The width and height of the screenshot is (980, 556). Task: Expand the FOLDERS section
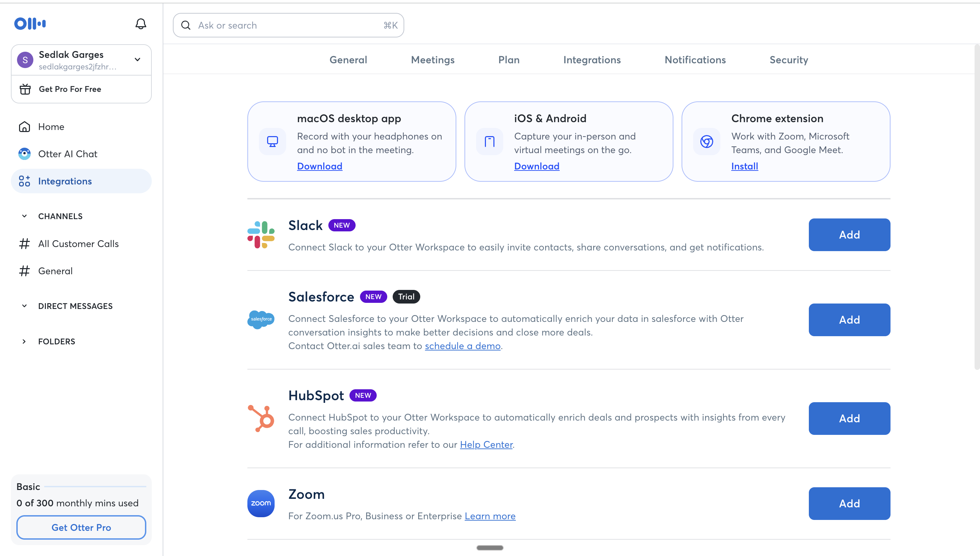(x=24, y=341)
